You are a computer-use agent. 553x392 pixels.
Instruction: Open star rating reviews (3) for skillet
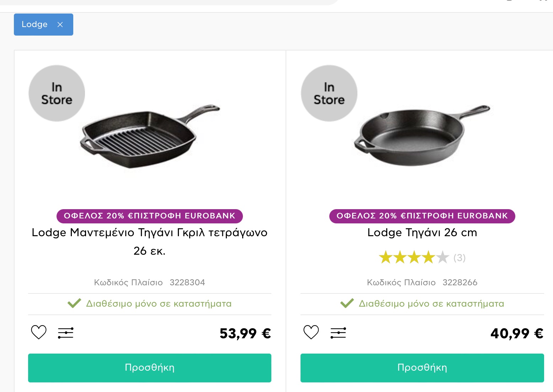[x=422, y=257]
